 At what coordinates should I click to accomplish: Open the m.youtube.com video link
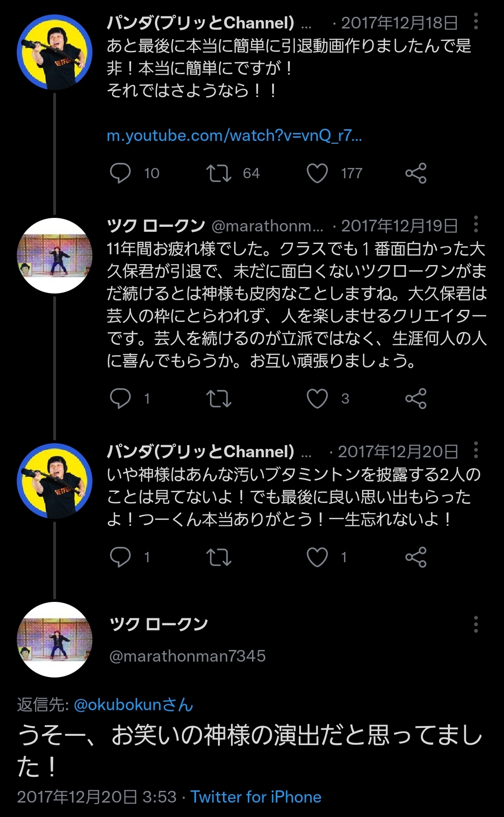pyautogui.click(x=234, y=136)
